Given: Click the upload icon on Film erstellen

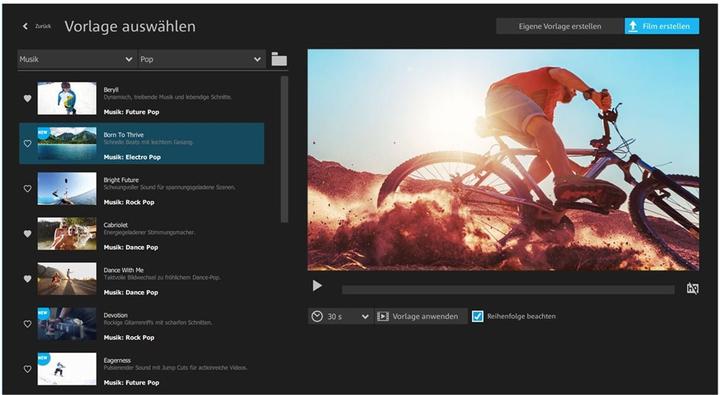Looking at the screenshot, I should (x=633, y=26).
